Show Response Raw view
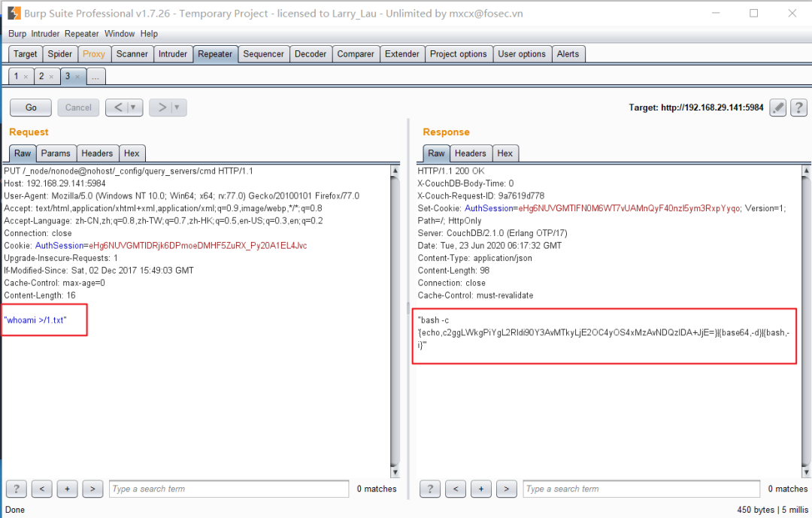Screen dimensions: 812x518 (436, 153)
